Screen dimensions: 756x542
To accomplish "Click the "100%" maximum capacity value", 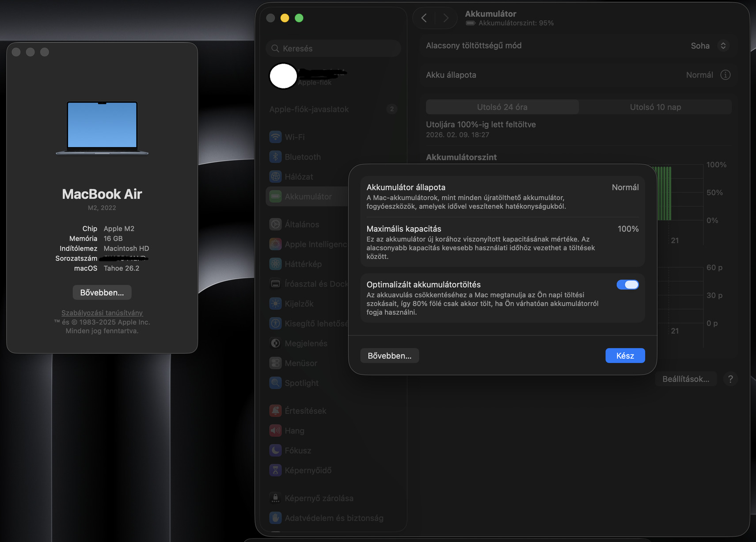I will click(628, 229).
